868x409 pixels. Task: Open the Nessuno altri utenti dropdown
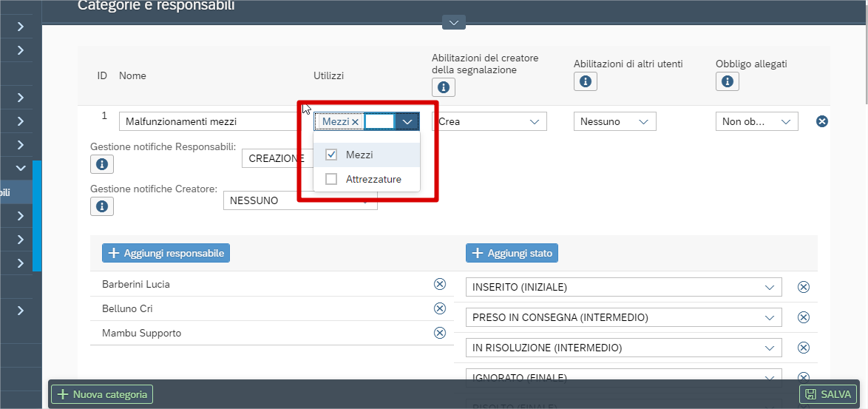coord(615,121)
